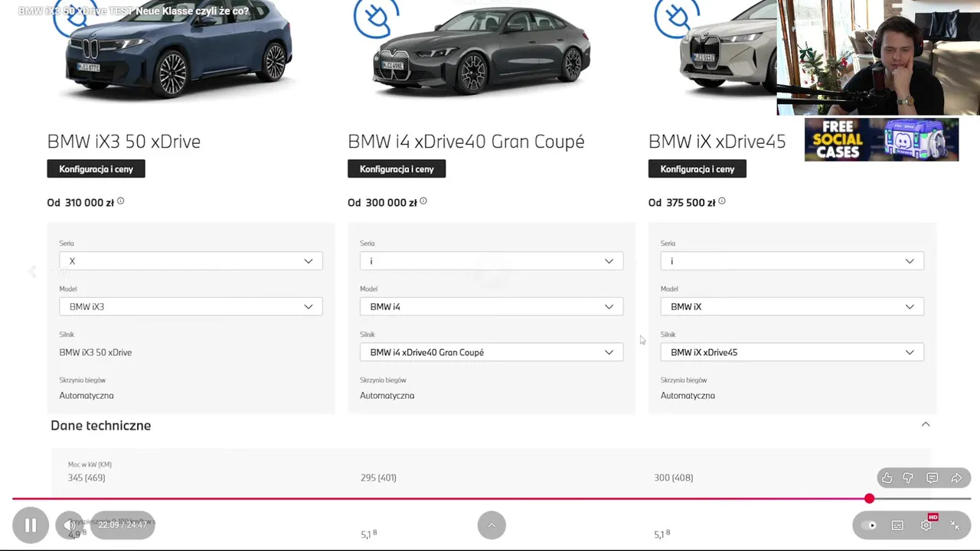Like the video with thumbs up
980x551 pixels.
(887, 478)
